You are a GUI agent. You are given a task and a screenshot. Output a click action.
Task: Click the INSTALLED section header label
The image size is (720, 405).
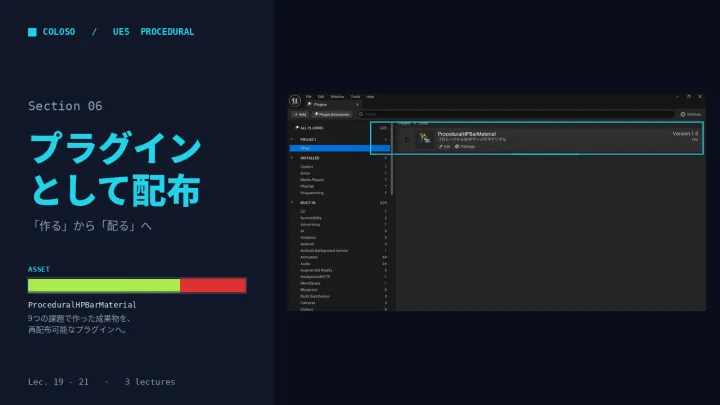[309, 158]
